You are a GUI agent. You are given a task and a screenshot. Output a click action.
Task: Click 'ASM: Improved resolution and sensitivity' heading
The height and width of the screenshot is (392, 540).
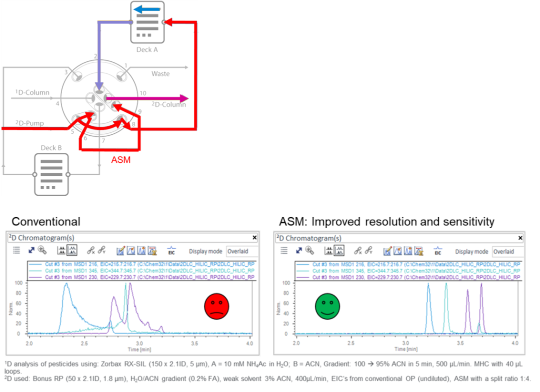tap(386, 222)
